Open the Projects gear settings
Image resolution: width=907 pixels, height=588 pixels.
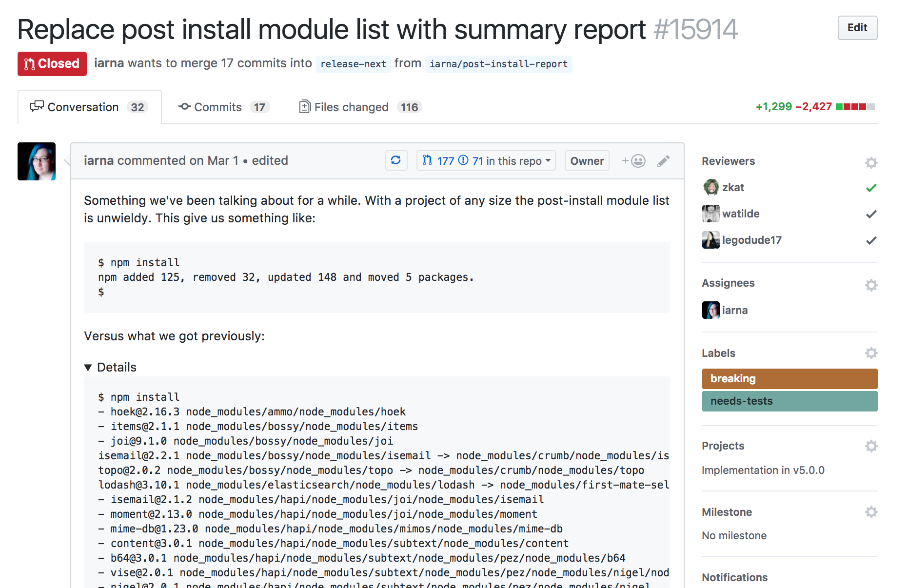(x=871, y=446)
